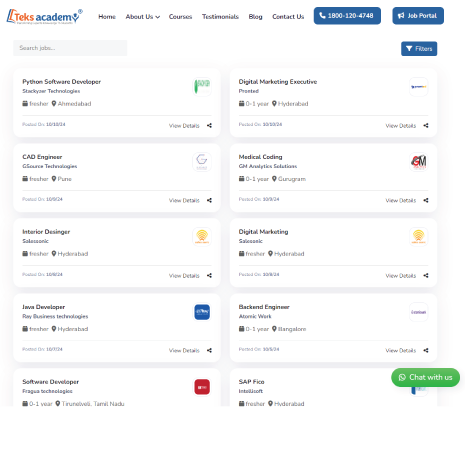Click the Pune location text
Viewport: 465px width, 450px height.
coord(65,179)
